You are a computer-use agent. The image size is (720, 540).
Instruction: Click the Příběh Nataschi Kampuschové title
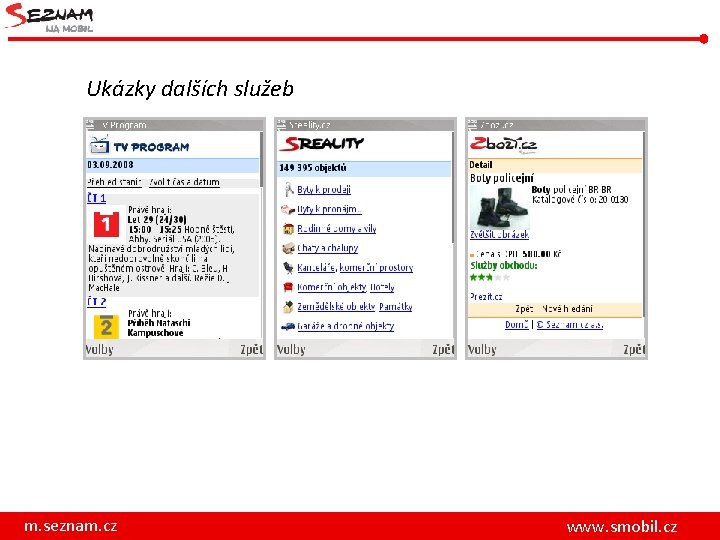159,328
